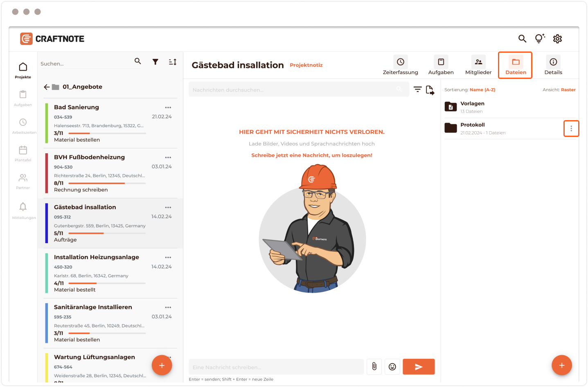Open the Projektnotiz link
The width and height of the screenshot is (588, 387).
tap(306, 65)
